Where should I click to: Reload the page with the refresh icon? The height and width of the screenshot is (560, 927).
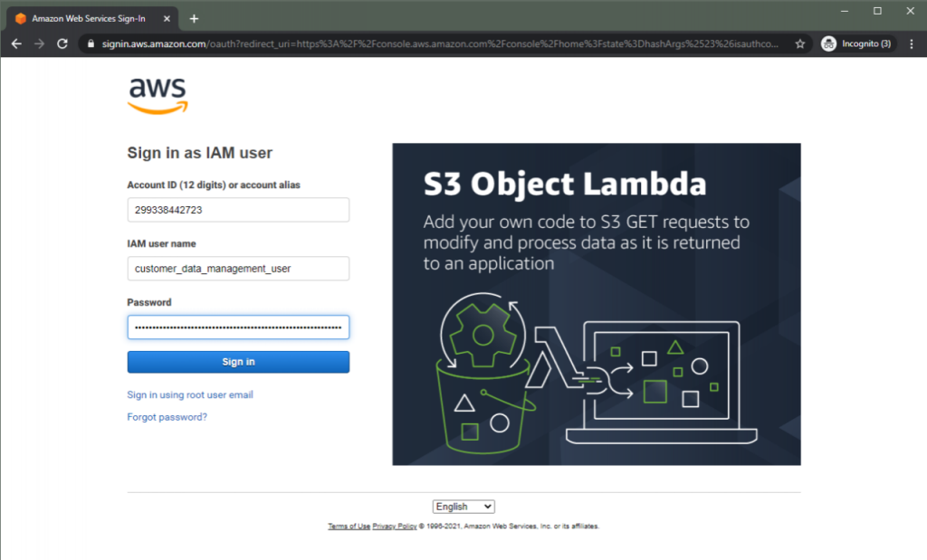tap(61, 42)
